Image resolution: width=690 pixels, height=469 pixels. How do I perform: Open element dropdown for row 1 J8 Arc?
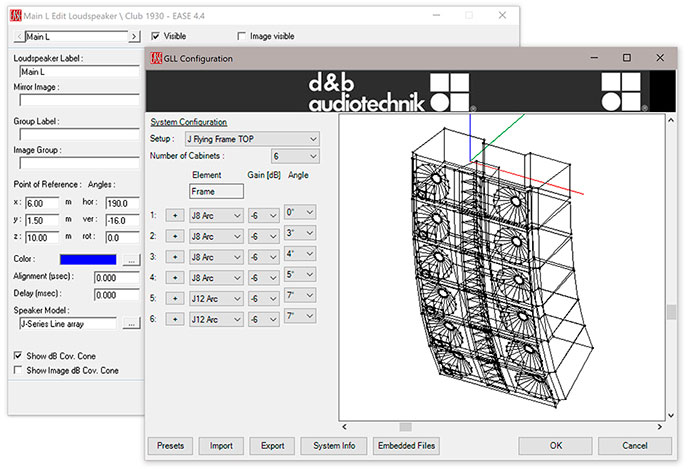(x=216, y=216)
